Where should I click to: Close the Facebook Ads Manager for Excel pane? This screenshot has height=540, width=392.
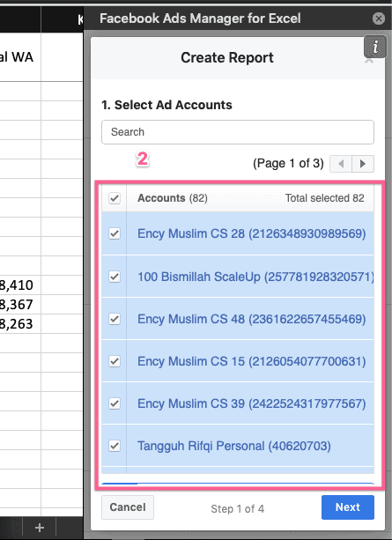pos(379,18)
